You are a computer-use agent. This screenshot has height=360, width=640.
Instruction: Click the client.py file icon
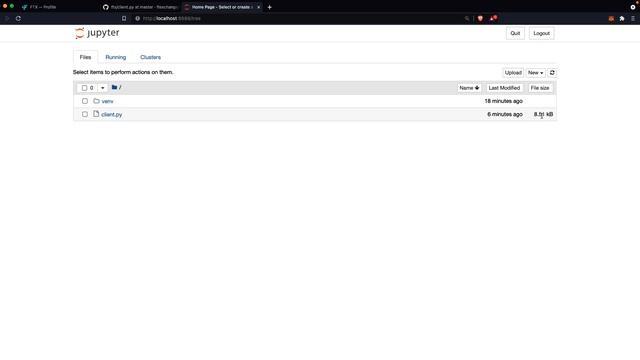point(96,114)
